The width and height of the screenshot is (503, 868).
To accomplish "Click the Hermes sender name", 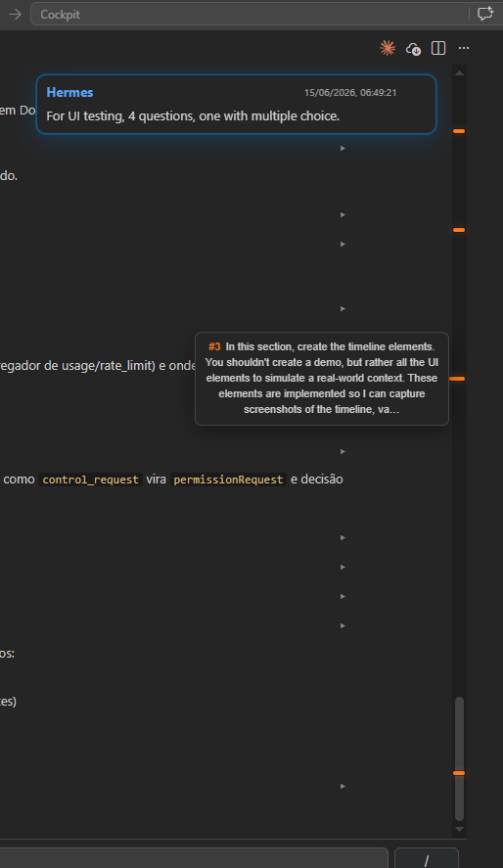I will point(69,92).
